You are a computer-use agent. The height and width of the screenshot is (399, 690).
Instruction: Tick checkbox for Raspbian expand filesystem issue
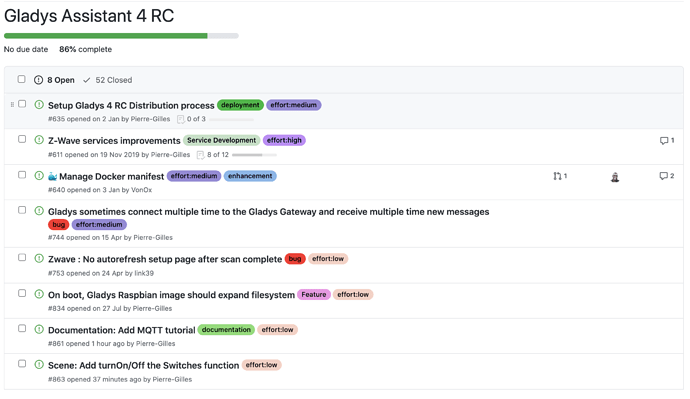(22, 293)
